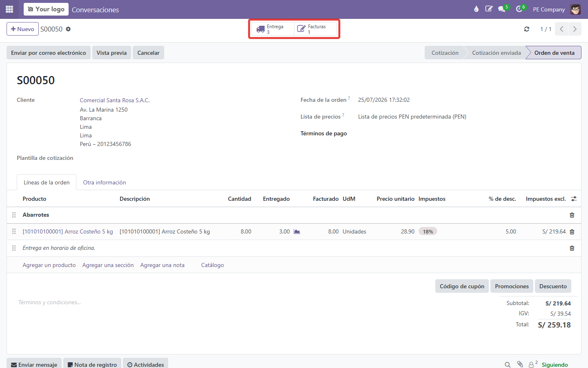Click the Vista previa button
This screenshot has width=588, height=368.
[111, 53]
